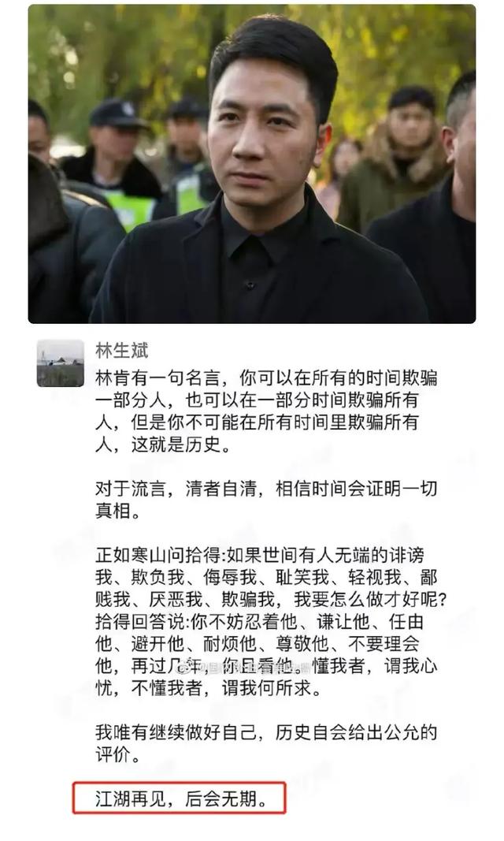The height and width of the screenshot is (841, 504).
Task: Select the line starting 正如寒山问拾得
Action: click(x=260, y=555)
